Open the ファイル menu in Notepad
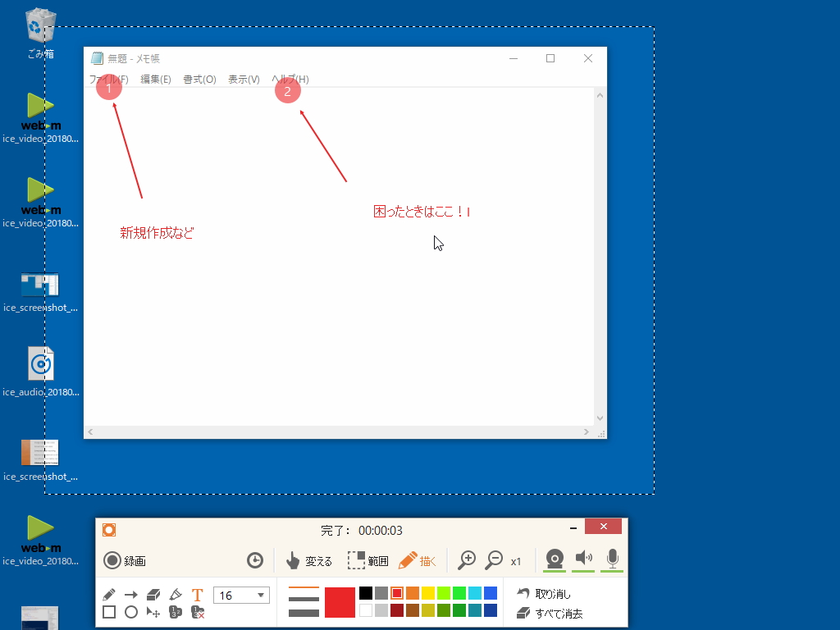 point(107,80)
